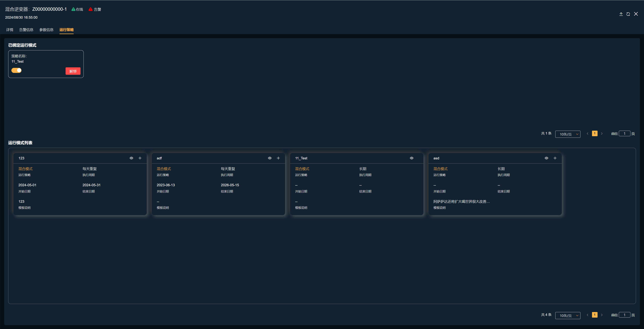Click the 混合模式 label in adf card
This screenshot has height=329, width=644.
click(164, 169)
